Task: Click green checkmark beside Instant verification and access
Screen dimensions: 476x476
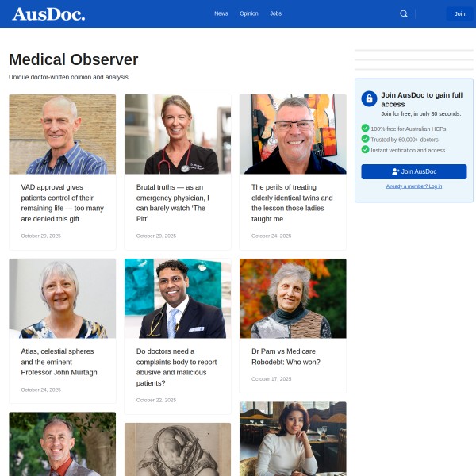Action: point(365,149)
